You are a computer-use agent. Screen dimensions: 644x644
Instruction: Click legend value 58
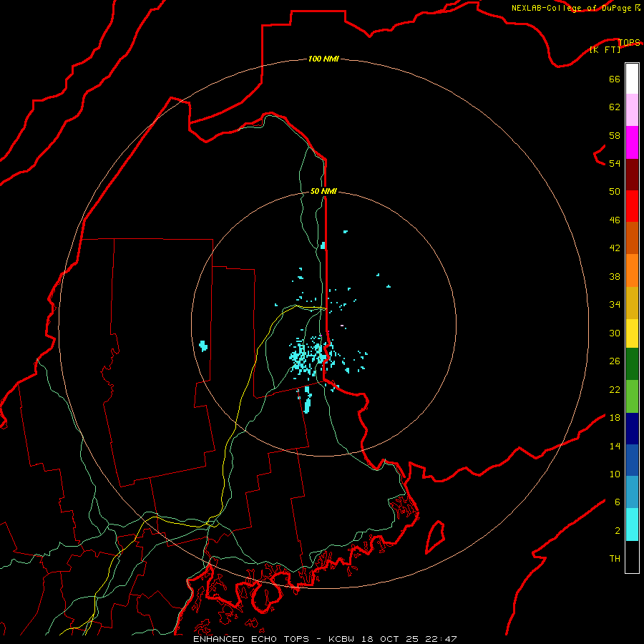tap(615, 135)
